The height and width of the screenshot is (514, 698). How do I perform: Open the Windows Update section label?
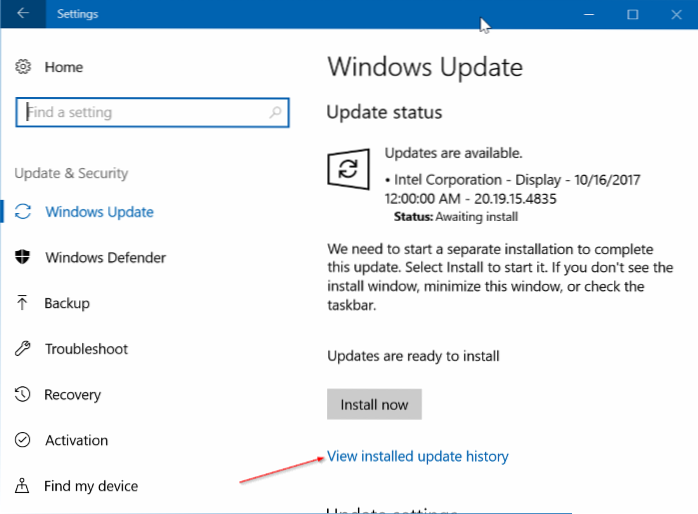click(x=99, y=212)
